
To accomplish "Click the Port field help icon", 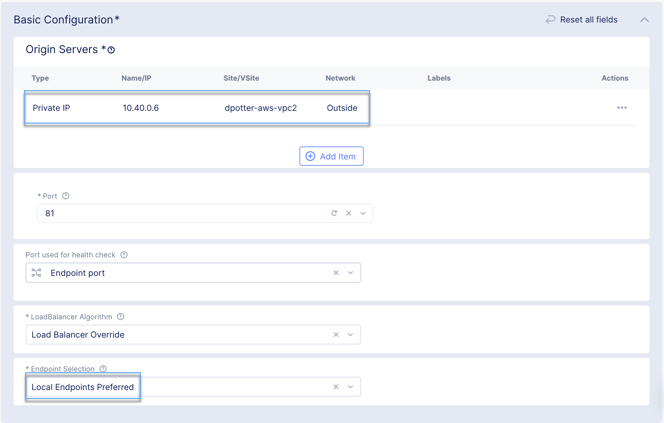I will click(x=66, y=196).
